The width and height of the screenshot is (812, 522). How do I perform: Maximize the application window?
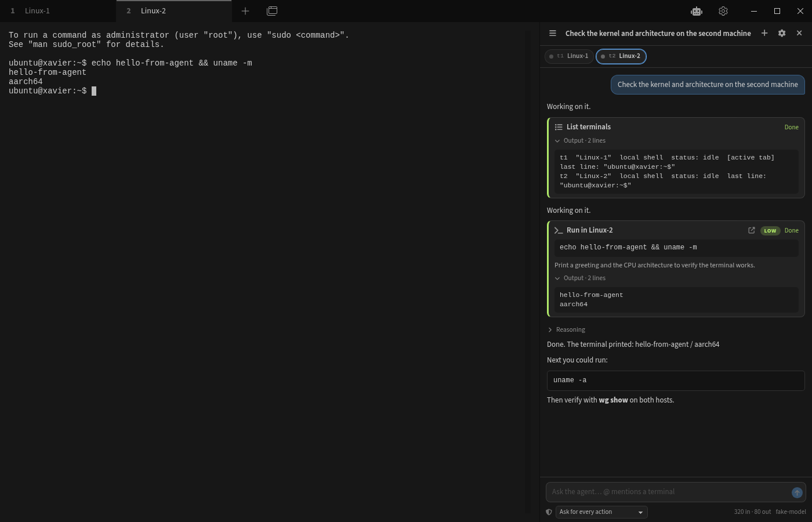pyautogui.click(x=777, y=11)
